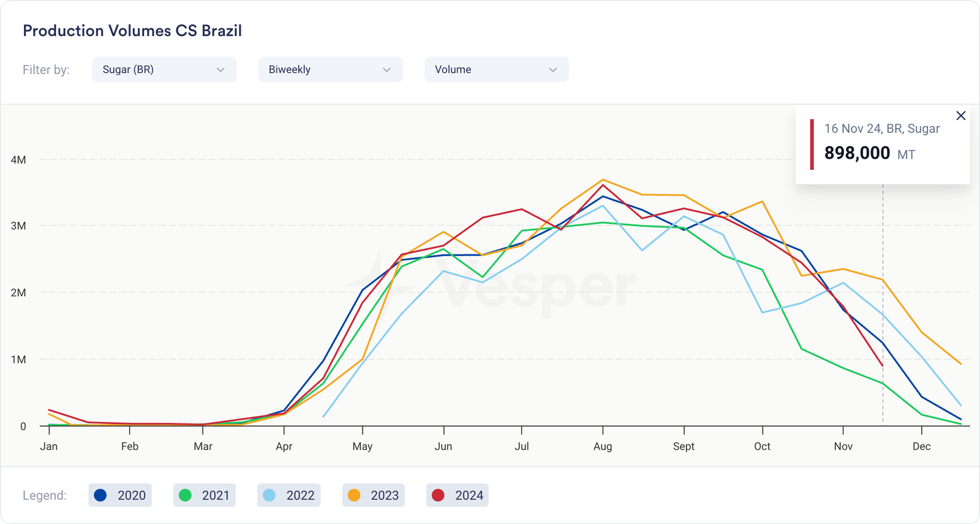This screenshot has width=980, height=524.
Task: Click the Production Volumes CS Brazil title
Action: [x=132, y=31]
